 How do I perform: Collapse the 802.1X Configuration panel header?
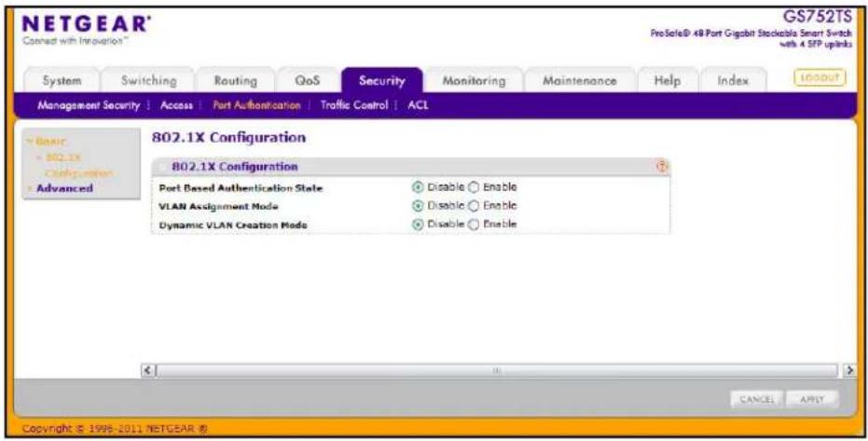161,167
